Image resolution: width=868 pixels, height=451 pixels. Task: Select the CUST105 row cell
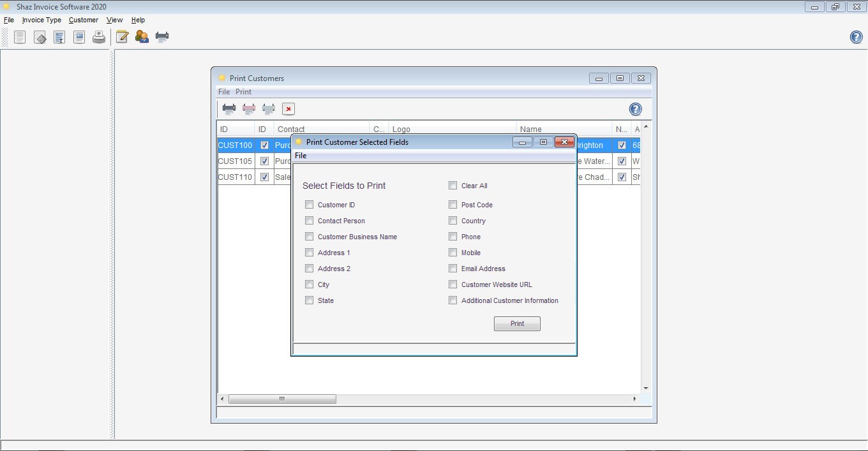[x=236, y=161]
